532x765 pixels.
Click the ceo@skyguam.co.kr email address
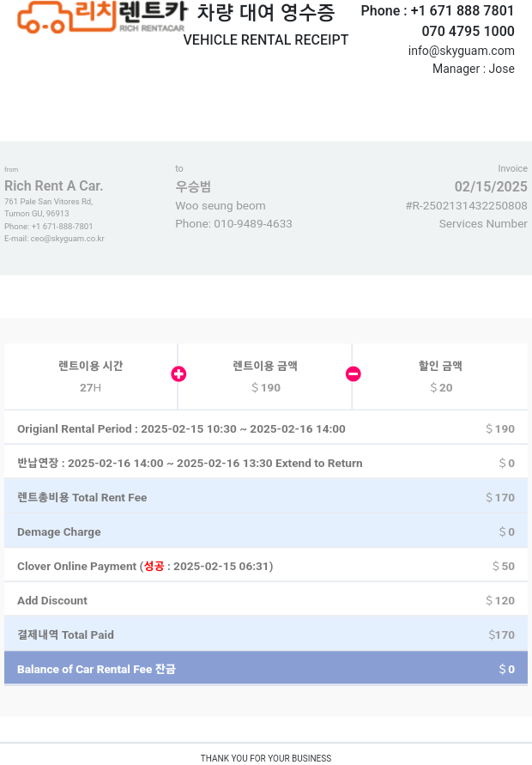(x=67, y=239)
